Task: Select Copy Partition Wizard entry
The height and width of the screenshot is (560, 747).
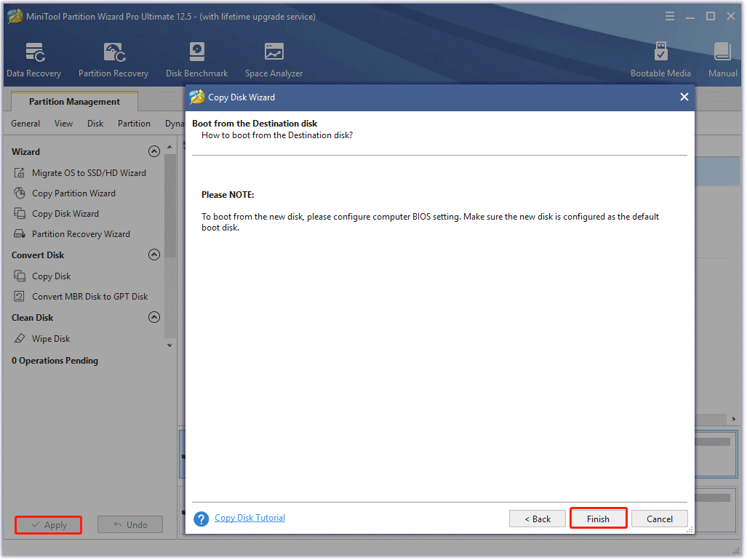Action: (x=74, y=193)
